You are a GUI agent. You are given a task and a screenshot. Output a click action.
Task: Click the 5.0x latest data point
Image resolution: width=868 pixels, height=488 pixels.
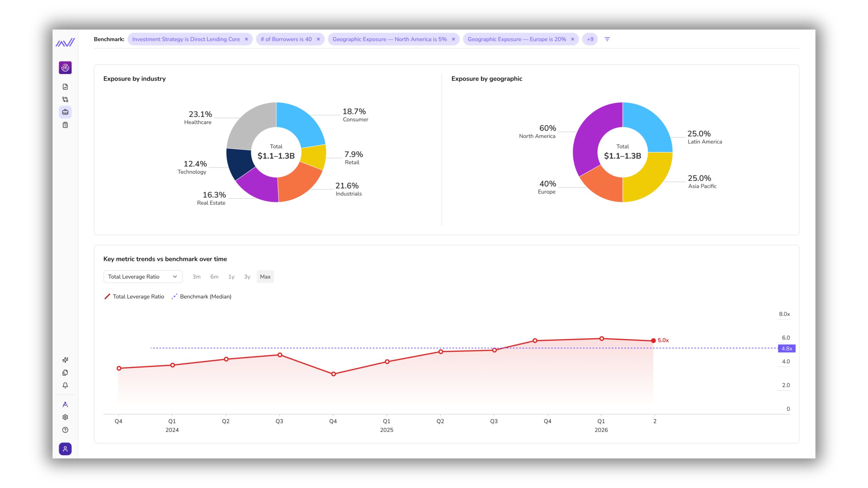(x=653, y=341)
